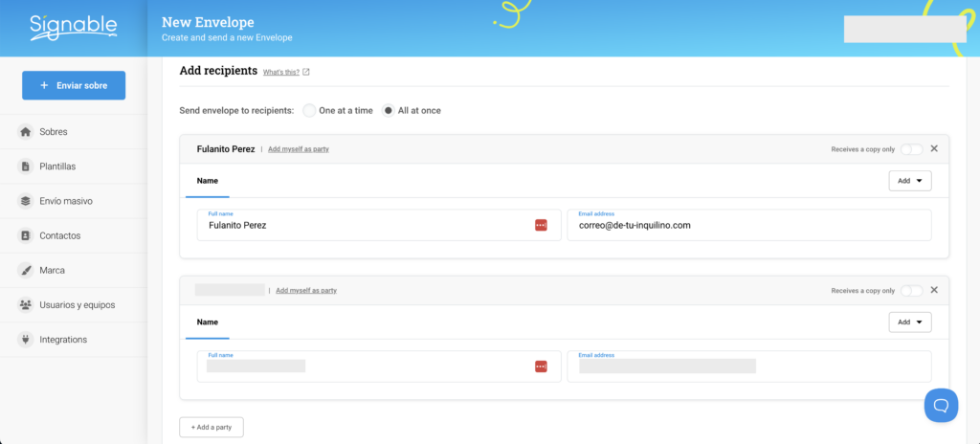The width and height of the screenshot is (980, 444).
Task: Click the Plantillas document icon
Action: (26, 166)
